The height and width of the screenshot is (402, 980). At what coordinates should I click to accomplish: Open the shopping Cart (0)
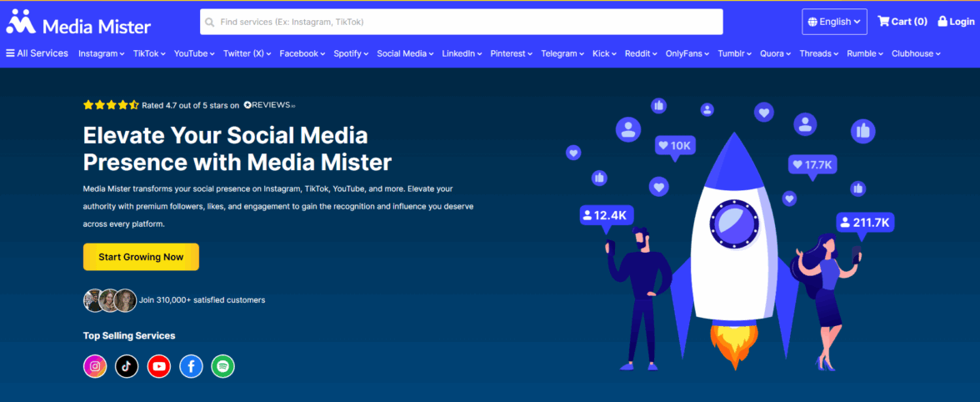click(x=902, y=21)
